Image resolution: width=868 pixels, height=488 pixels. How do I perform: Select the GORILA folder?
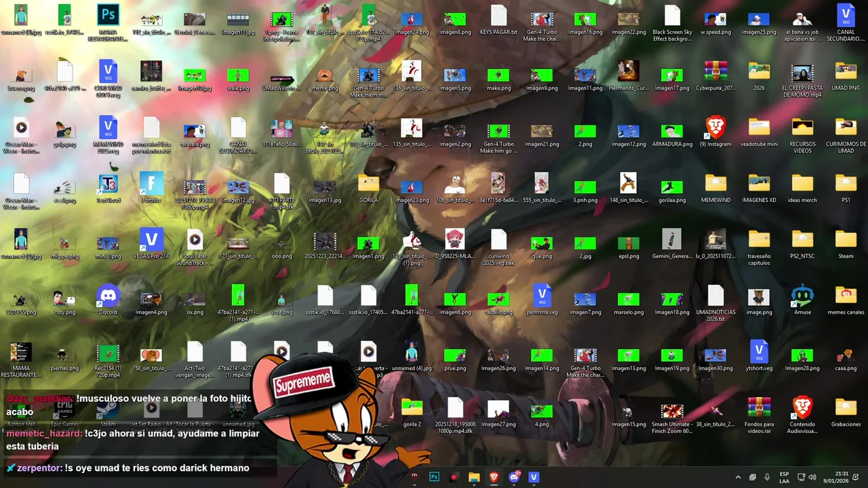coord(368,188)
